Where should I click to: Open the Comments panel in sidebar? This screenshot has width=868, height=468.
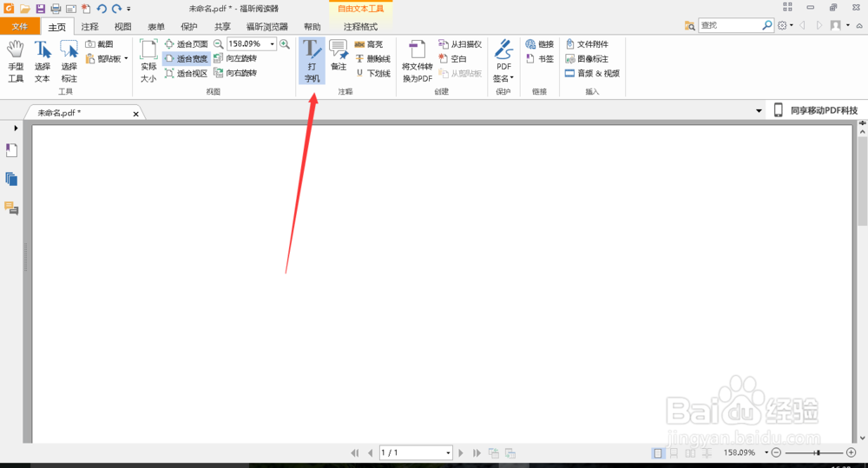[x=11, y=208]
